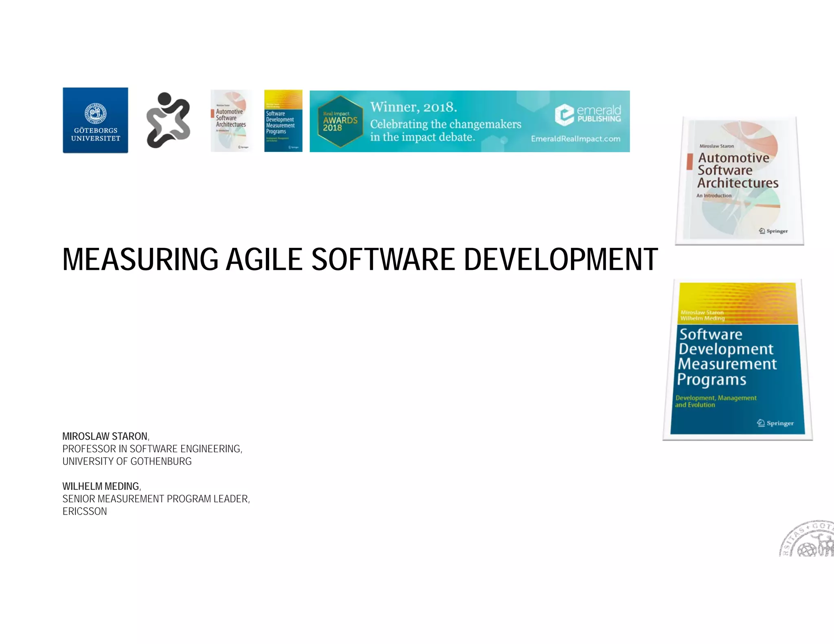
Task: Click the Emerald Publishing logo
Action: coord(588,114)
